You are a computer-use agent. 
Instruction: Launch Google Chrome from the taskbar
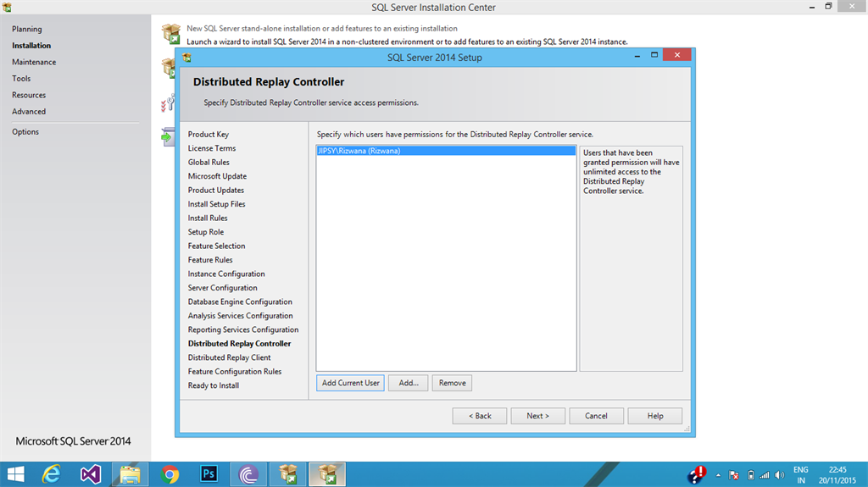[x=170, y=474]
